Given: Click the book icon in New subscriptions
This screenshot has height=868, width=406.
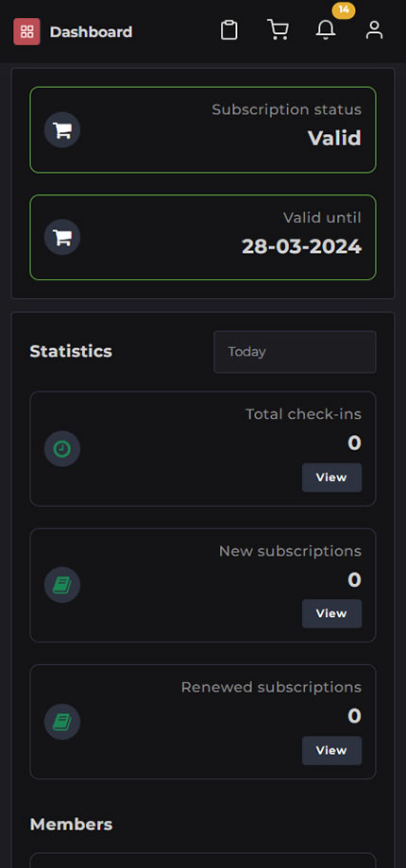Looking at the screenshot, I should click(62, 585).
